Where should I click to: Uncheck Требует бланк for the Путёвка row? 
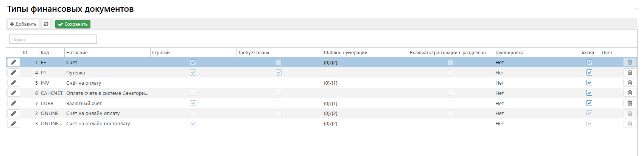click(x=279, y=72)
